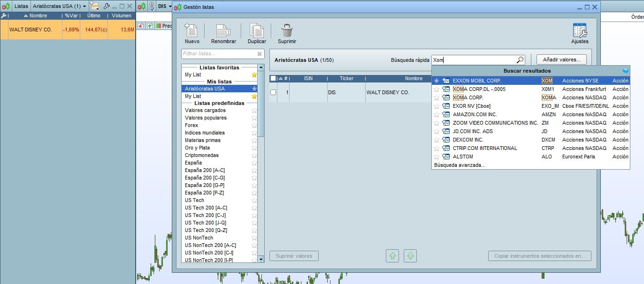644x284 pixels.
Task: Open Búsqueda avanzada... link
Action: [x=460, y=165]
